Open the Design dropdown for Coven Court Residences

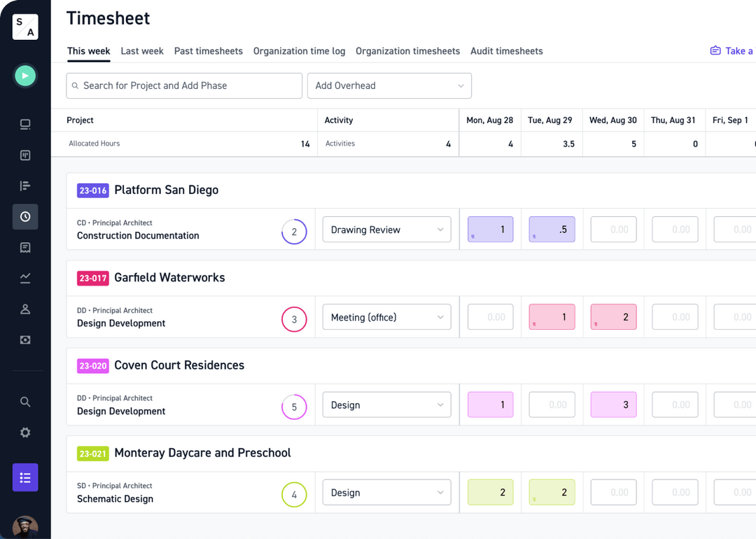click(x=386, y=404)
